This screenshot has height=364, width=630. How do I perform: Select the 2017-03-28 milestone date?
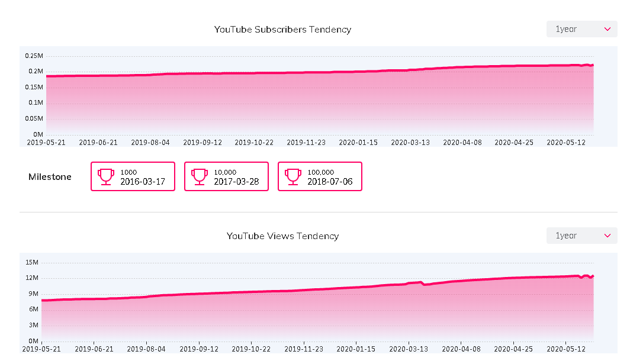click(236, 182)
